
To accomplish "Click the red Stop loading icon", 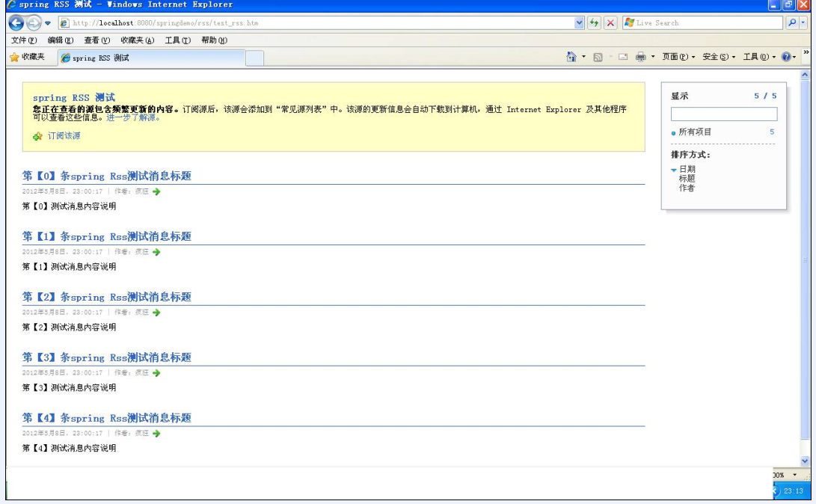I will (x=611, y=23).
